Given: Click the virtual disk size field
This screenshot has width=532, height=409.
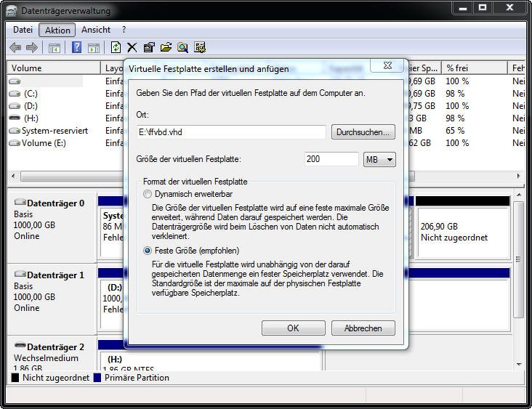Looking at the screenshot, I should pyautogui.click(x=331, y=159).
